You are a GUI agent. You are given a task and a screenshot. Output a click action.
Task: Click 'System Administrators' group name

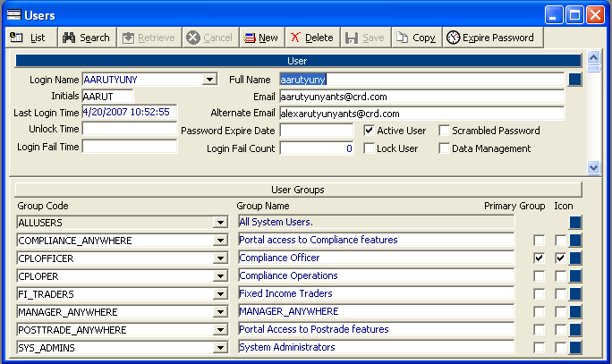[287, 347]
